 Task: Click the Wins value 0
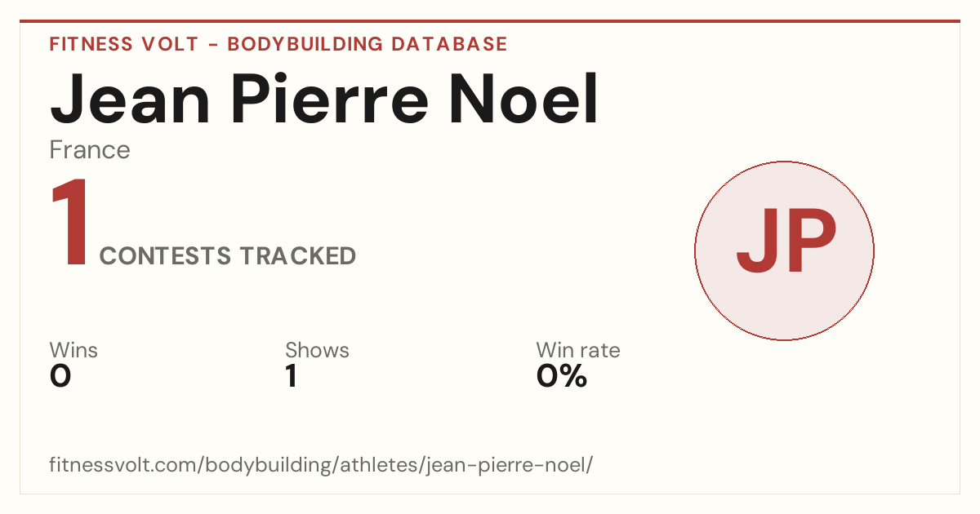[60, 377]
